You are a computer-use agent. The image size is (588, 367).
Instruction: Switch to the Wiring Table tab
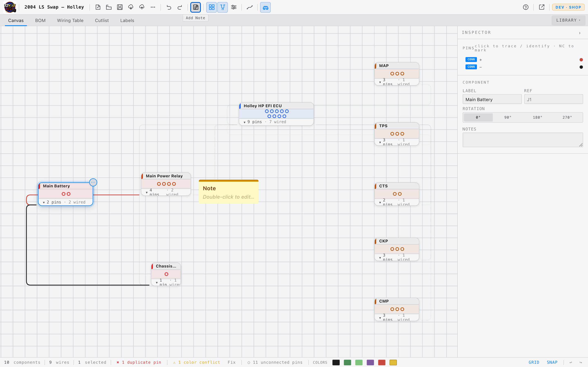[70, 20]
